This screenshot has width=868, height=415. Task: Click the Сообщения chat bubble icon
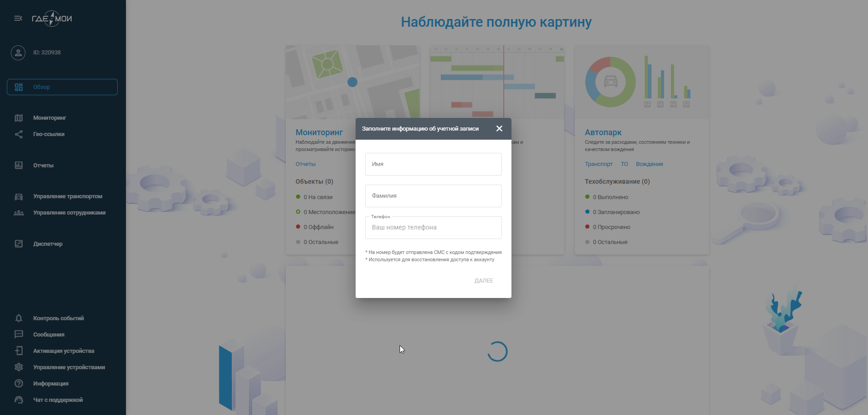[x=19, y=335]
